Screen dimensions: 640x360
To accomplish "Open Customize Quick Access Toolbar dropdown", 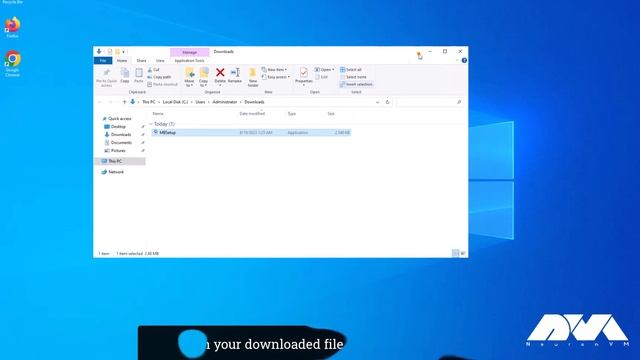I will (x=124, y=52).
